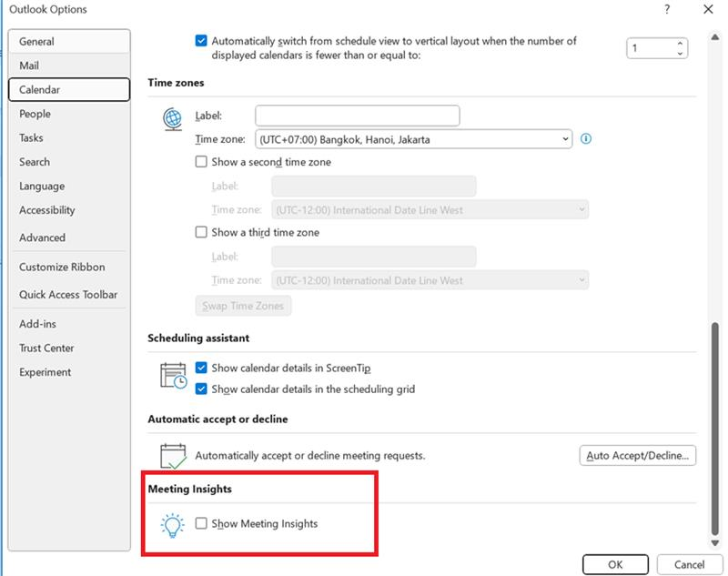Viewport: 728px width, 576px height.
Task: Select the Advanced options category
Action: coord(69,237)
